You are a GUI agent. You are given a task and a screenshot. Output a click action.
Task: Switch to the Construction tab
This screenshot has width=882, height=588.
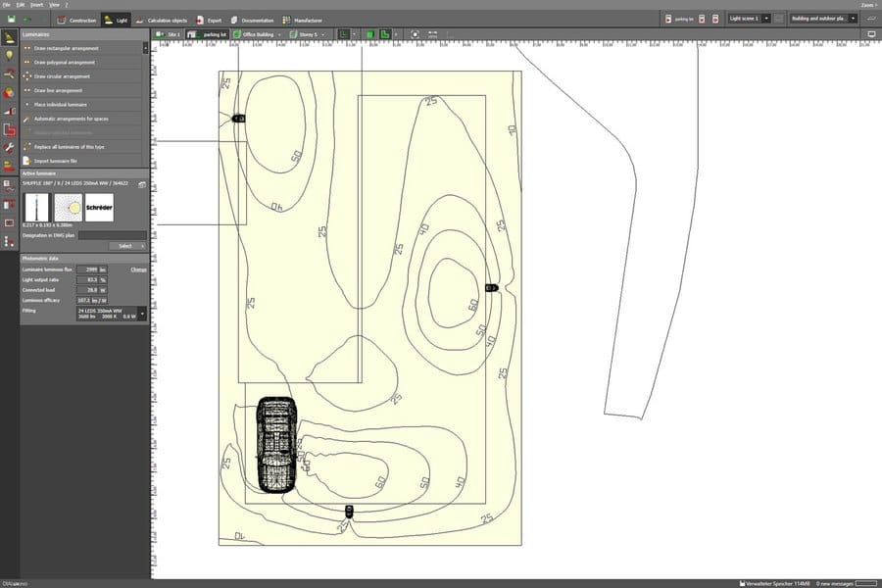(x=76, y=21)
